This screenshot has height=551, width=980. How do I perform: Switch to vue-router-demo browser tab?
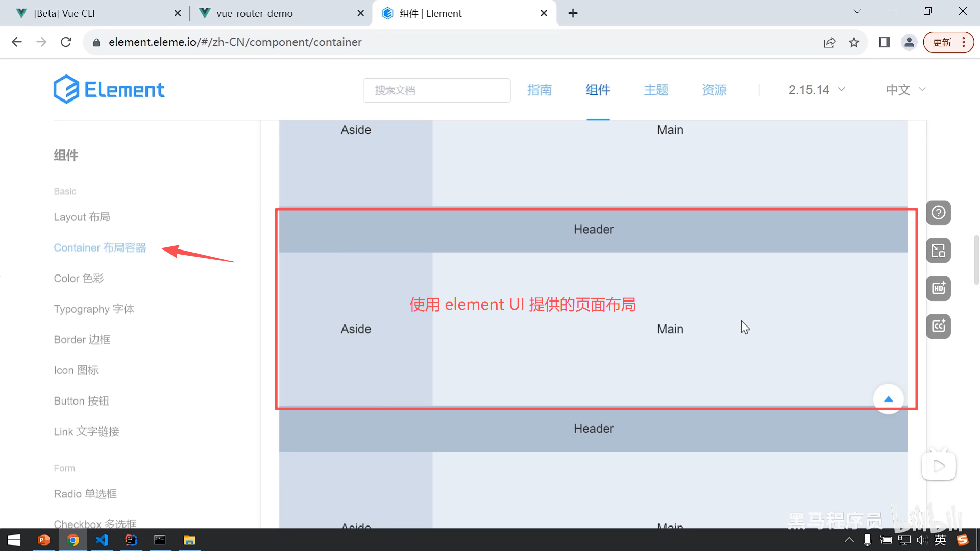tap(254, 13)
